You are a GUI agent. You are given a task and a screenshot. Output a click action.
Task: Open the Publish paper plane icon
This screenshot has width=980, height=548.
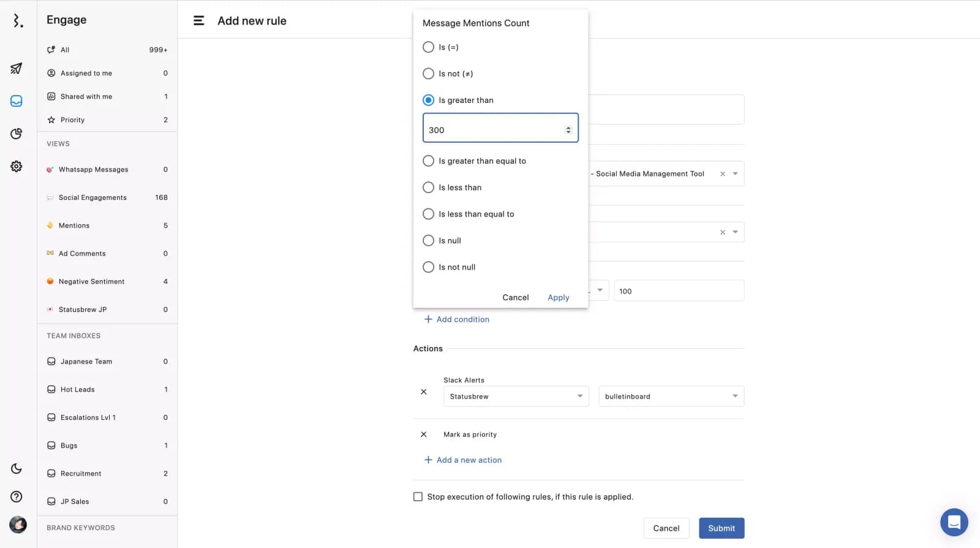17,69
